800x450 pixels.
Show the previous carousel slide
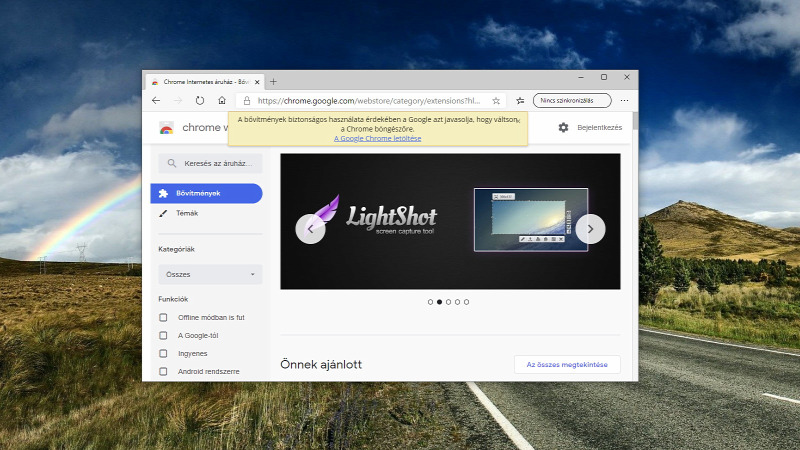coord(310,229)
